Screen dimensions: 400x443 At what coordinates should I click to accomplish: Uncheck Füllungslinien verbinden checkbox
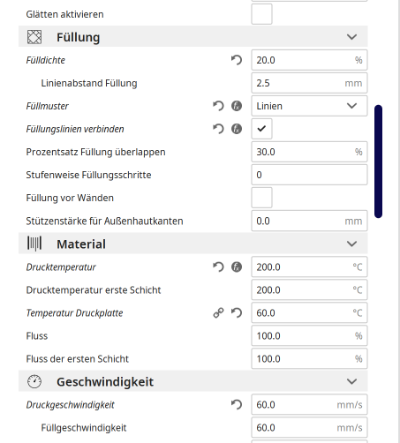point(262,129)
